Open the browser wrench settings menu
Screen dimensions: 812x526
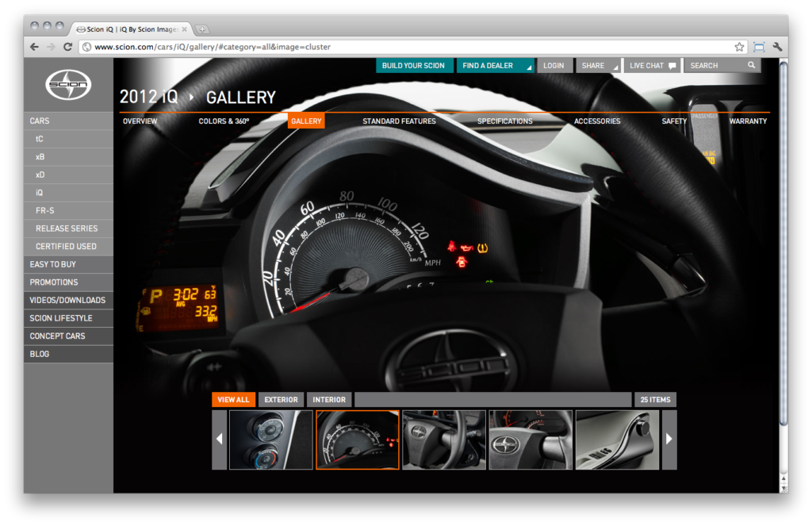point(777,47)
